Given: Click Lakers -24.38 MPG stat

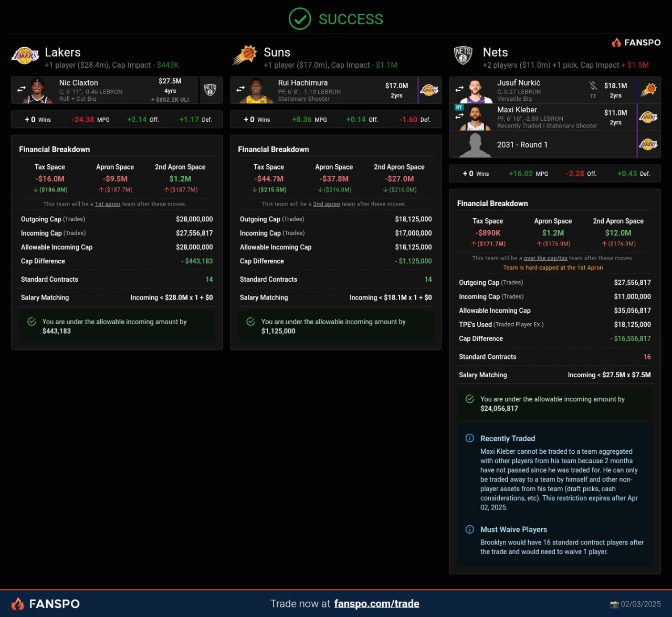Looking at the screenshot, I should coord(90,120).
